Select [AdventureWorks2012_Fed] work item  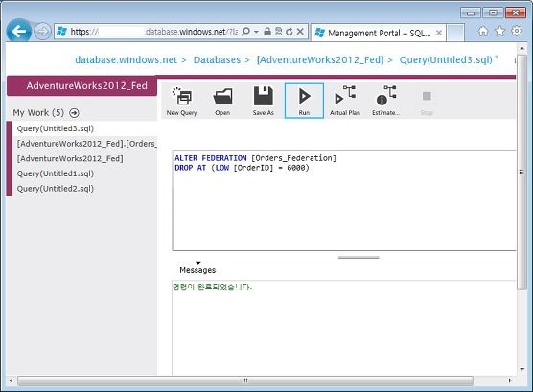coord(84,158)
